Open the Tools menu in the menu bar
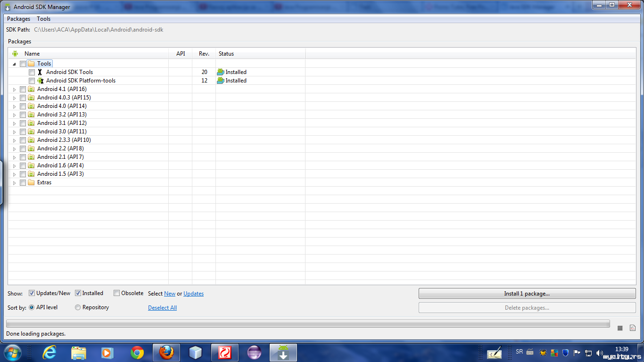This screenshot has height=362, width=644. tap(44, 19)
